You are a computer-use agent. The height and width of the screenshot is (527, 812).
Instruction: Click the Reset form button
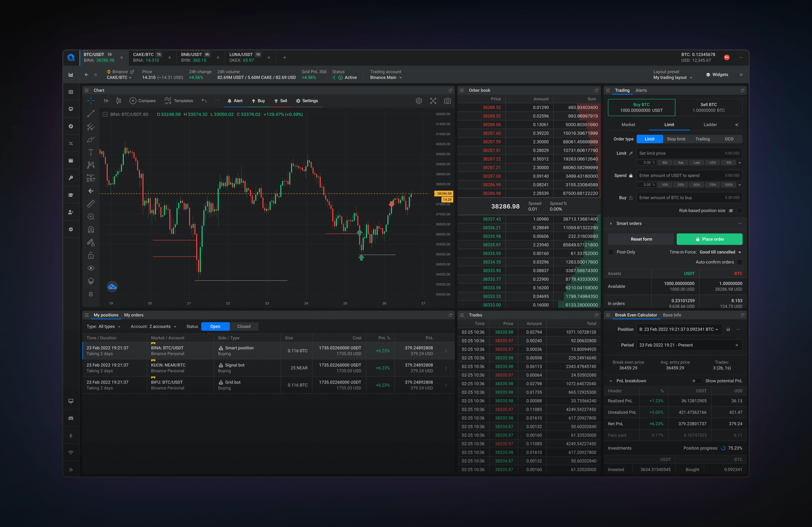(641, 239)
